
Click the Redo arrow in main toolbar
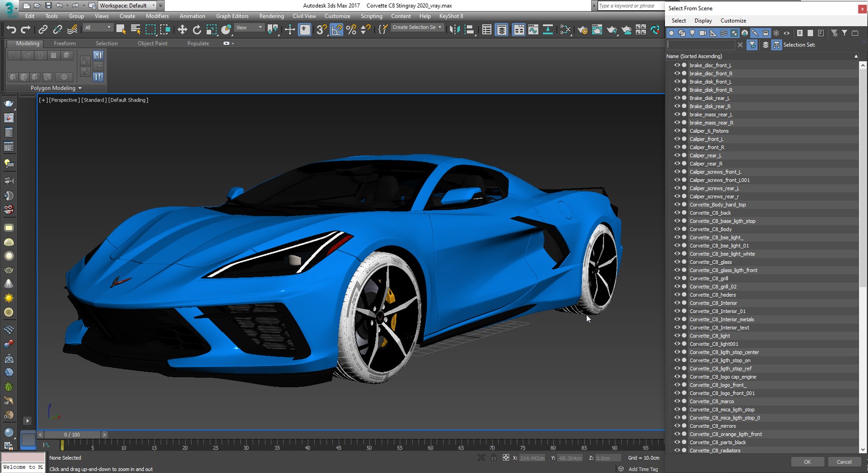pyautogui.click(x=26, y=30)
